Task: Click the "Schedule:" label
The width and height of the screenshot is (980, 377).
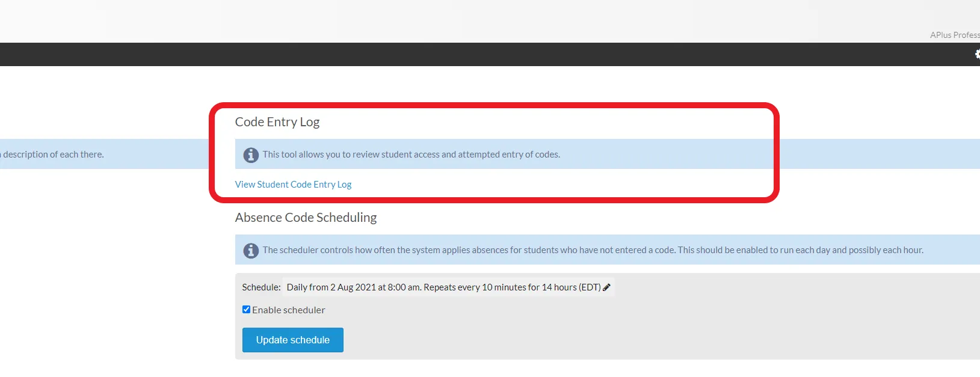Action: click(261, 287)
